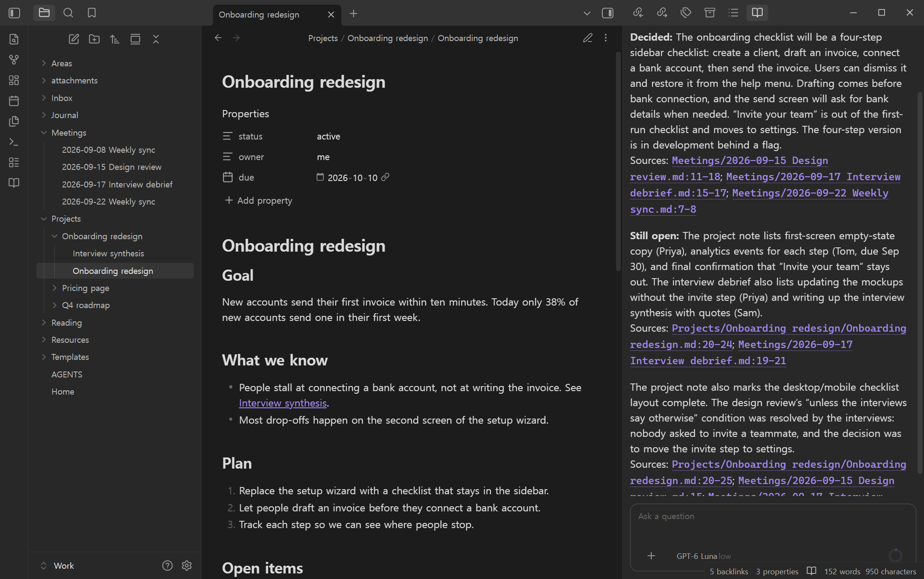
Task: Expand the Areas folder
Action: [x=44, y=63]
